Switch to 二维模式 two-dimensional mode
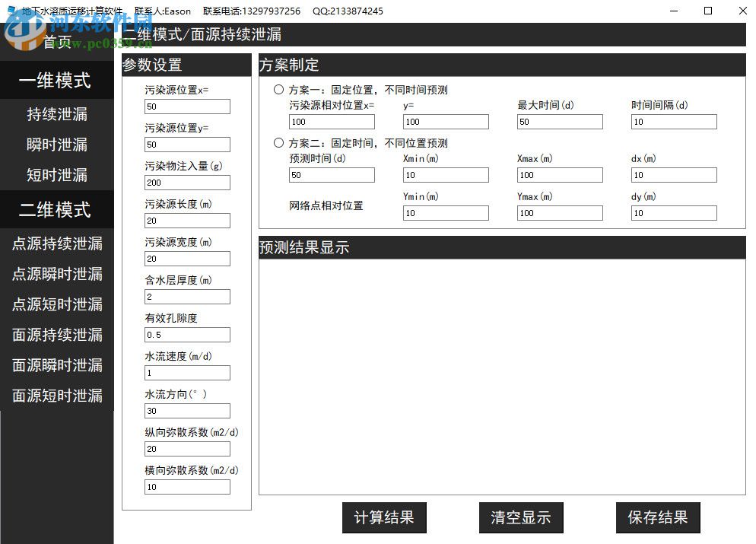 (x=56, y=210)
